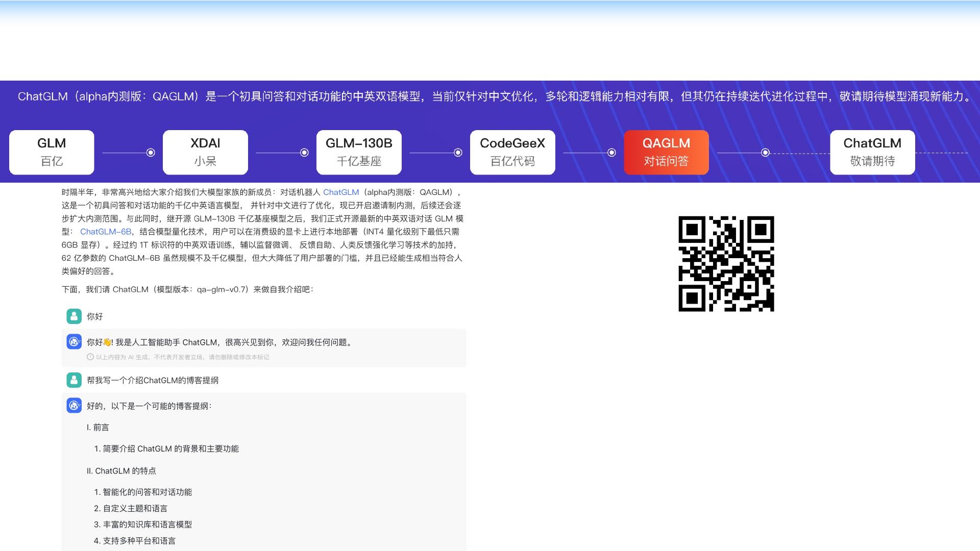
Task: Click timeline dot after QAGLM card
Action: tap(765, 153)
